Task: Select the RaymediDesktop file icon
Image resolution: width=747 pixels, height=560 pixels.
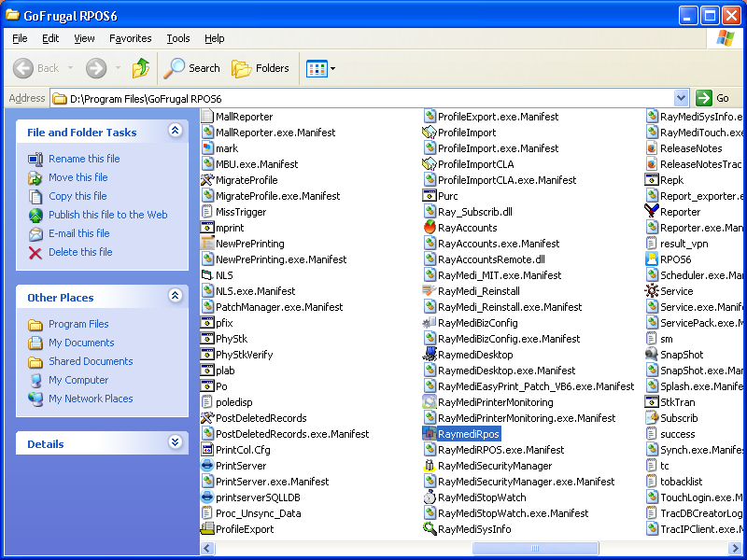Action: [x=430, y=355]
